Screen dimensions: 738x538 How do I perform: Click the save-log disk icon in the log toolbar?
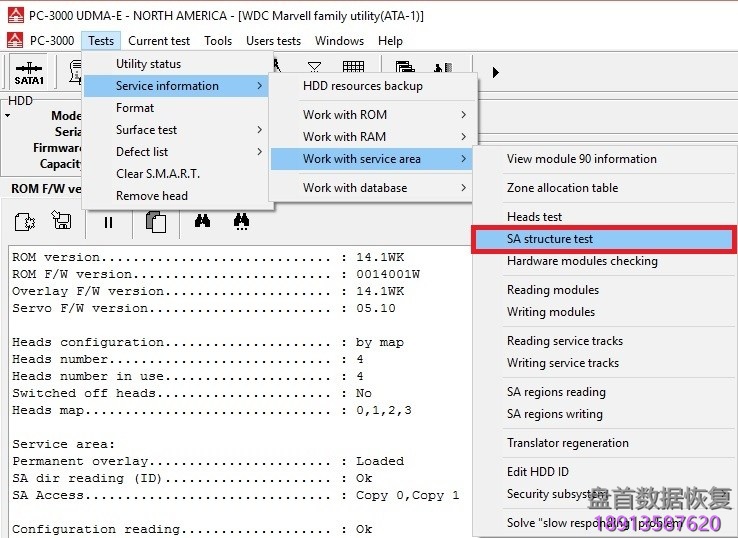pyautogui.click(x=61, y=222)
